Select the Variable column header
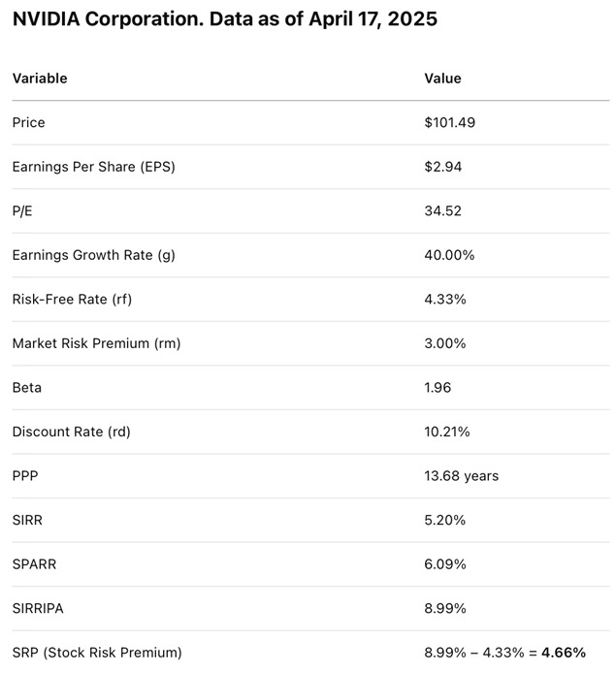The height and width of the screenshot is (673, 616). pyautogui.click(x=40, y=78)
